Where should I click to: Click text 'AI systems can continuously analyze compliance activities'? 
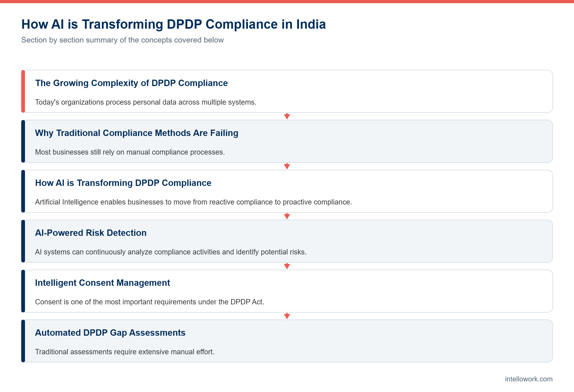tap(128, 252)
